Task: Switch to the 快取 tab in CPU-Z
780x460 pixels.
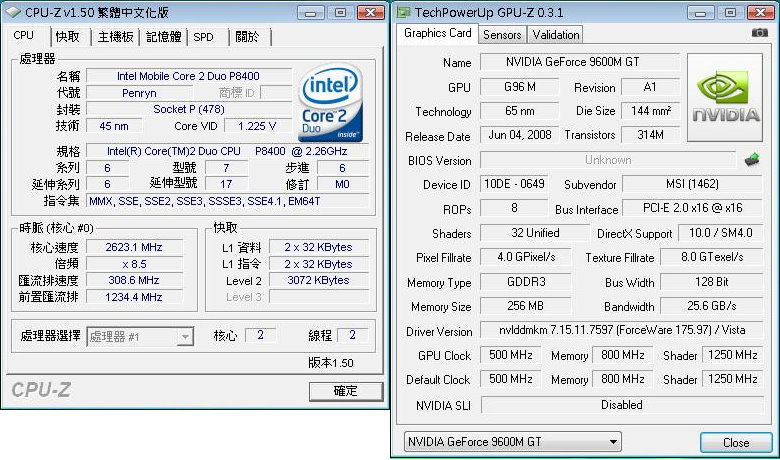Action: click(68, 37)
